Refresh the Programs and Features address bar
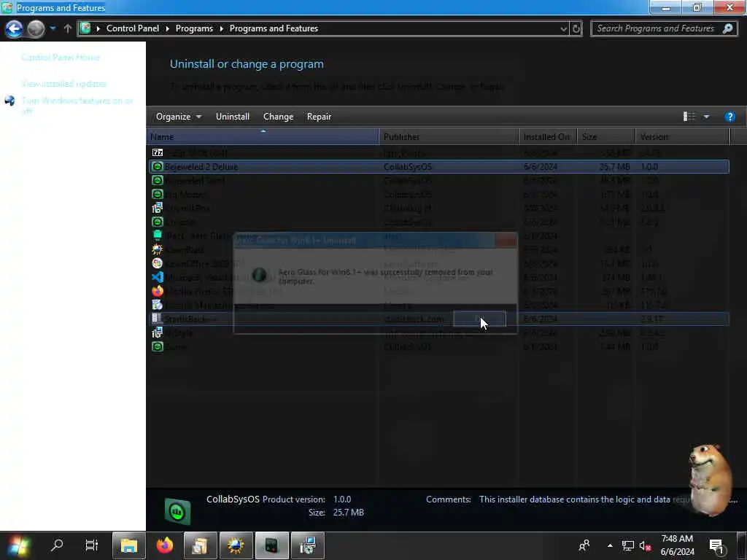 click(576, 28)
